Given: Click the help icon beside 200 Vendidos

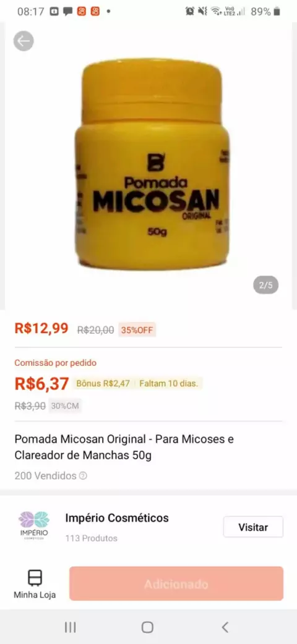Looking at the screenshot, I should (x=83, y=476).
